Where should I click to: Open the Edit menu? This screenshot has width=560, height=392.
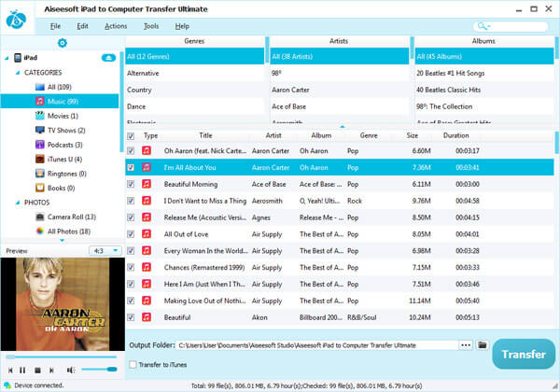coord(82,26)
